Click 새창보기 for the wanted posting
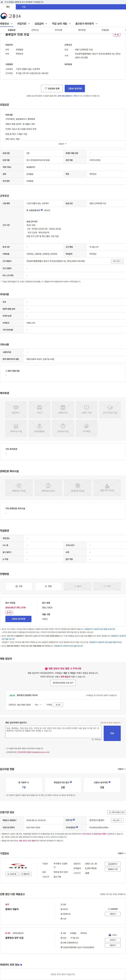 click(113, 914)
